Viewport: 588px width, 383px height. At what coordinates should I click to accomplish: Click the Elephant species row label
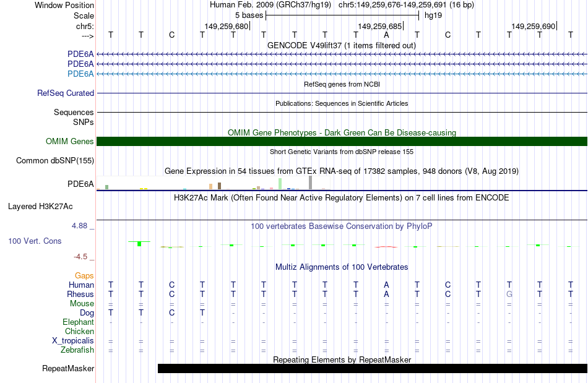tap(78, 322)
